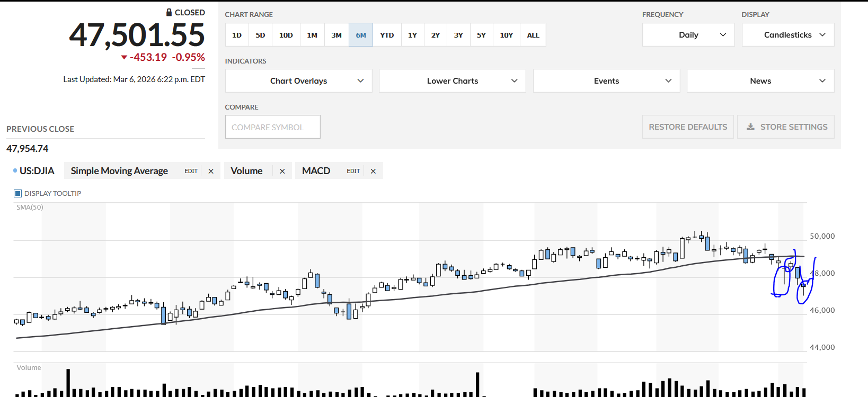
Task: Click the Store Settings button
Action: 786,127
